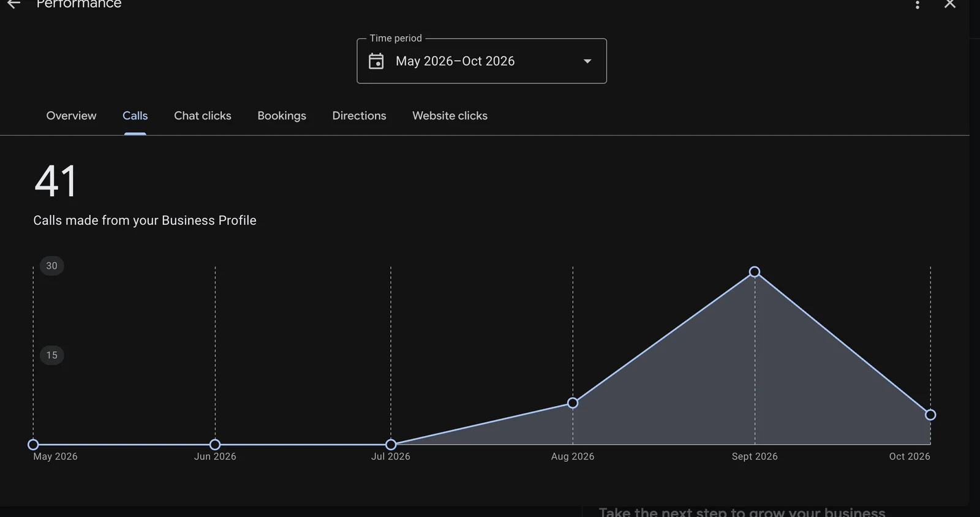
Task: Click the Aug 2026 axis label
Action: 573,456
